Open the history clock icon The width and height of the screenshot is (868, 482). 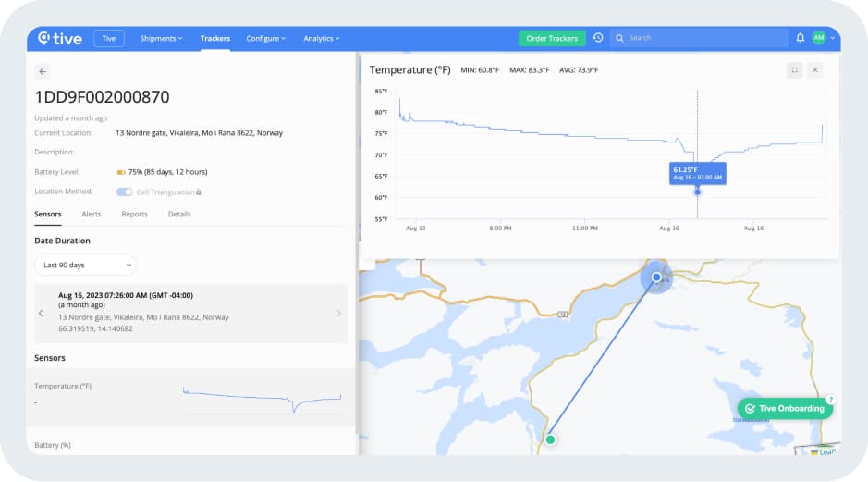(598, 38)
